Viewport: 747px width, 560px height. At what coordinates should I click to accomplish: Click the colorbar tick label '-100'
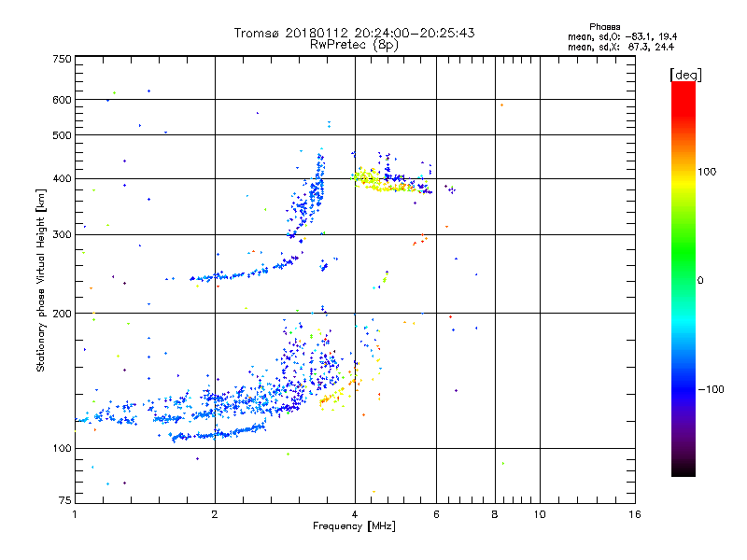click(711, 389)
